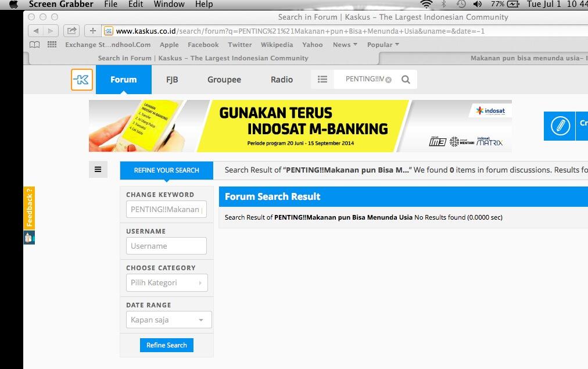Click the Username input field

point(167,246)
